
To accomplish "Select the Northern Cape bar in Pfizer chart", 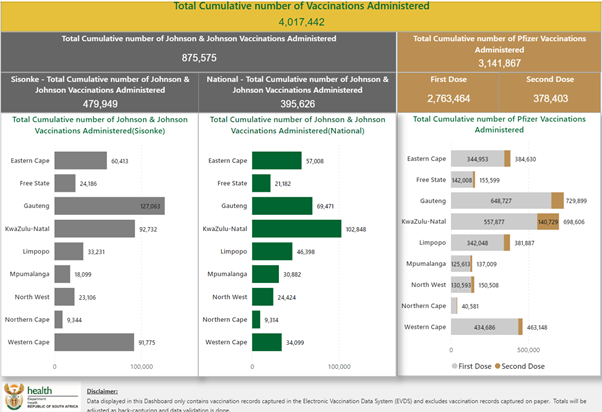I will point(453,306).
